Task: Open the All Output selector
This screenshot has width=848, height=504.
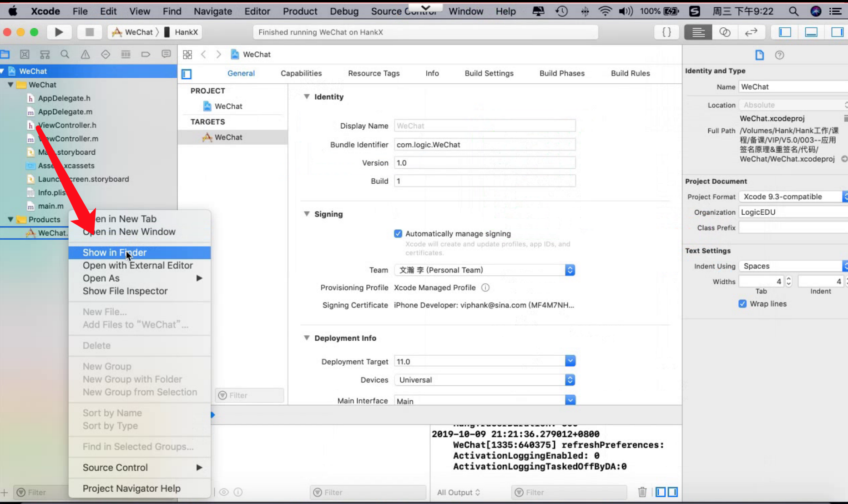Action: [x=459, y=492]
